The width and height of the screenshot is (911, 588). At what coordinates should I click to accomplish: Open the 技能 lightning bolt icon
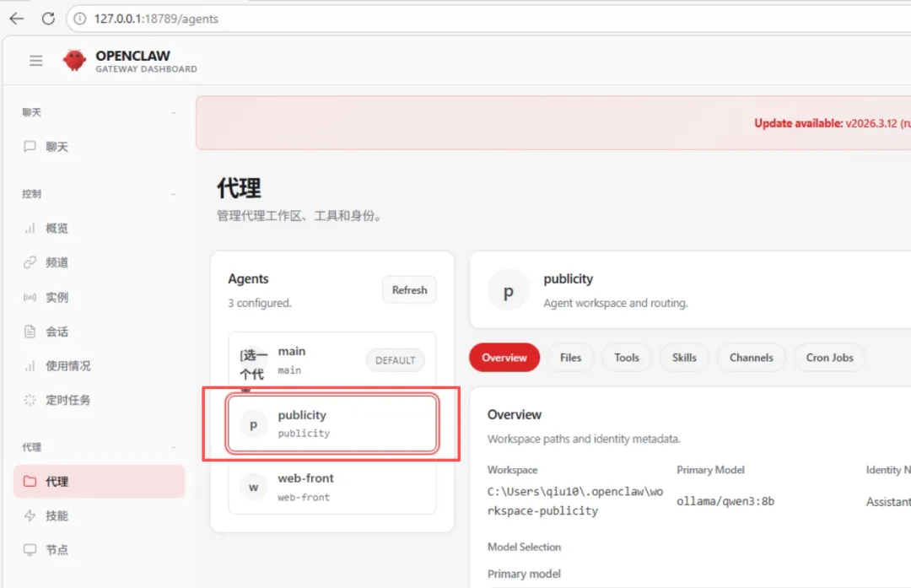30,515
